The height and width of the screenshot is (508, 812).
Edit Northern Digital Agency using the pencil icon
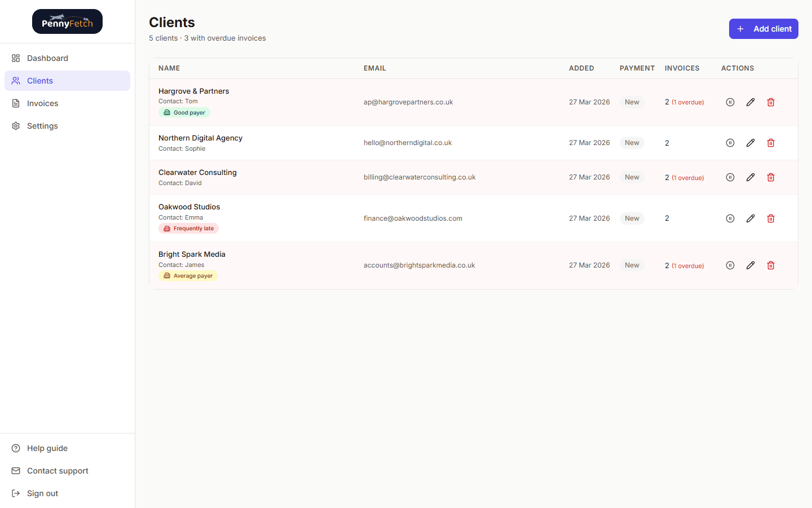pos(750,142)
